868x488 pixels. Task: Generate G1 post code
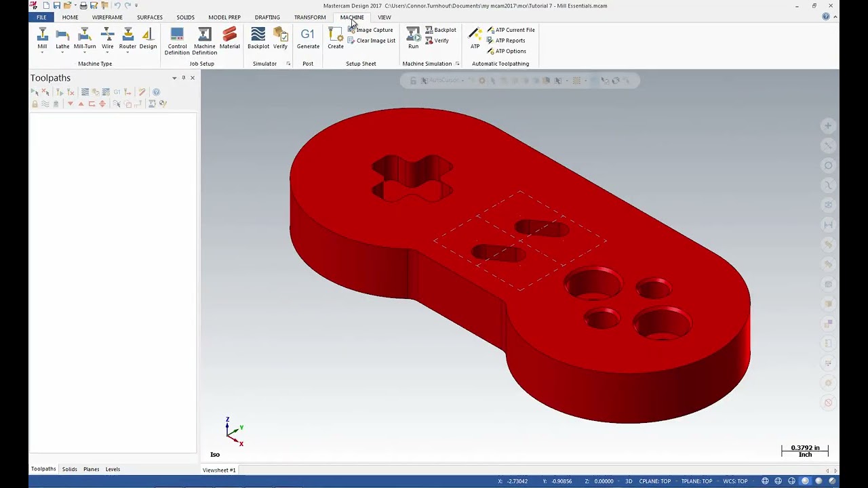tap(308, 39)
